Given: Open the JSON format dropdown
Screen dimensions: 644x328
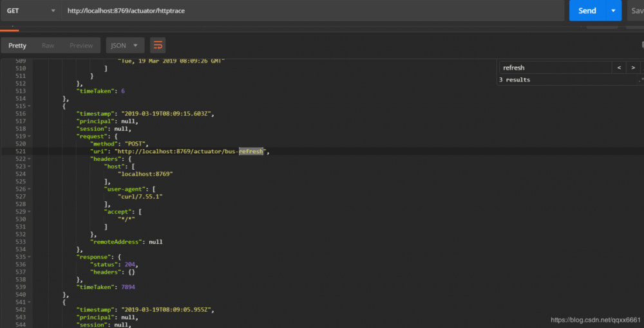Looking at the screenshot, I should point(125,46).
